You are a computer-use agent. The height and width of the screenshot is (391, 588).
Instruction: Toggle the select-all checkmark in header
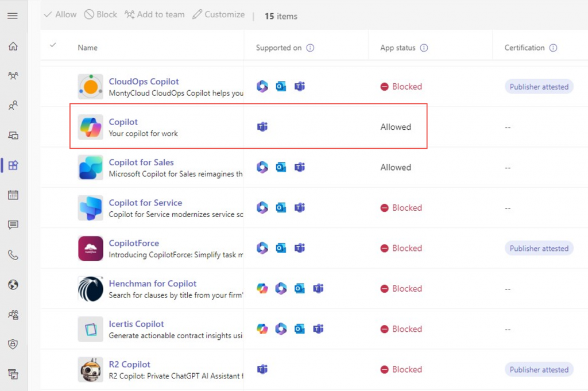point(53,45)
